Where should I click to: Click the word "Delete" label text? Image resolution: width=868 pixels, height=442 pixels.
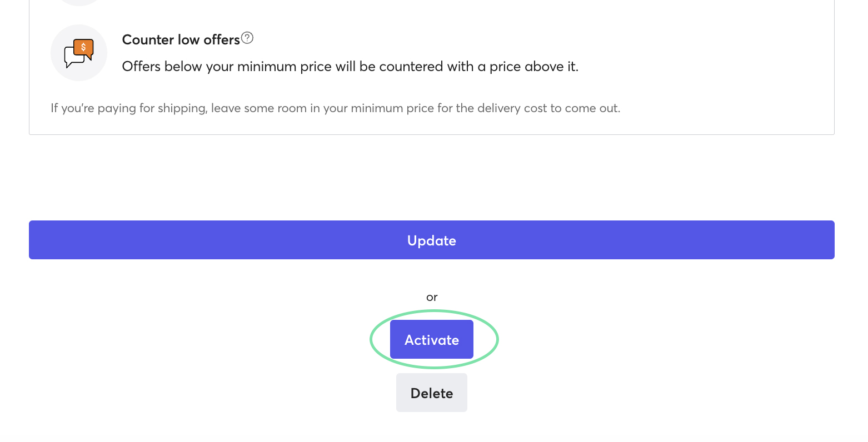[x=431, y=393]
